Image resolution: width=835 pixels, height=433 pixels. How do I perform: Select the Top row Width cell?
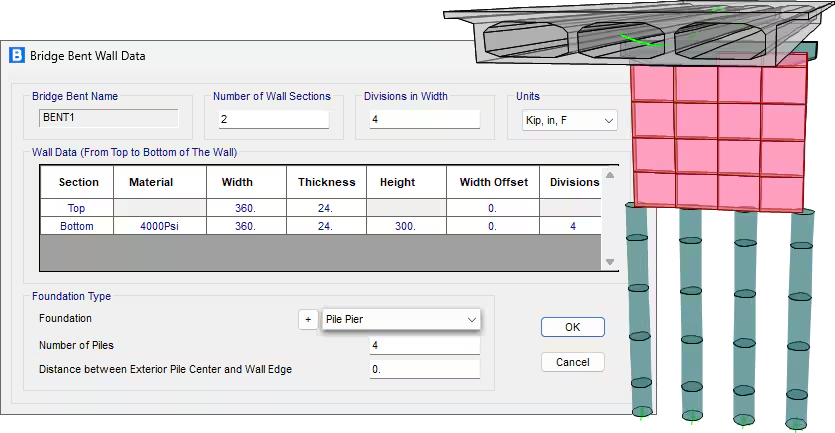pyautogui.click(x=247, y=208)
